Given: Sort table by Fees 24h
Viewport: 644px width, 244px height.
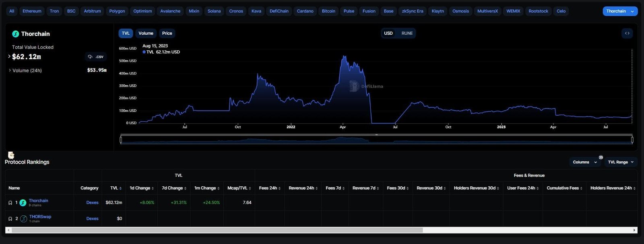Looking at the screenshot, I should point(270,188).
